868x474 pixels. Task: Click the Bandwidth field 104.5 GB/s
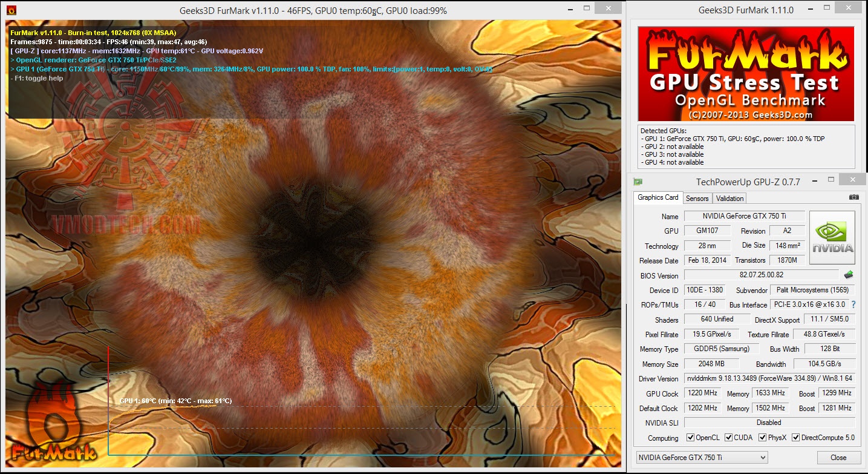click(x=824, y=364)
